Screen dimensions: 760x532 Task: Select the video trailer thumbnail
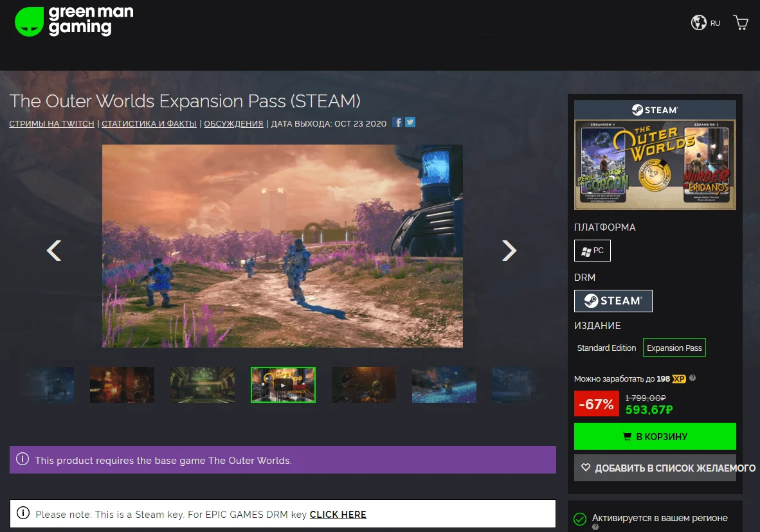click(283, 385)
